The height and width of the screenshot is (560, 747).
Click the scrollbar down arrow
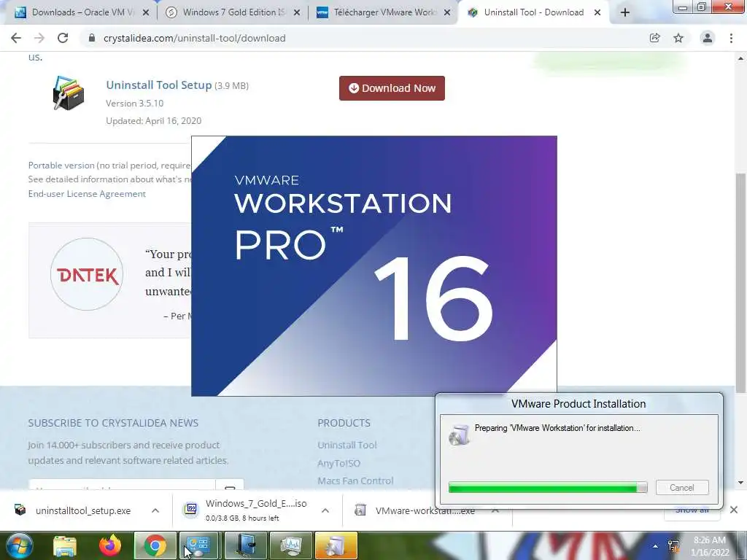click(x=741, y=483)
